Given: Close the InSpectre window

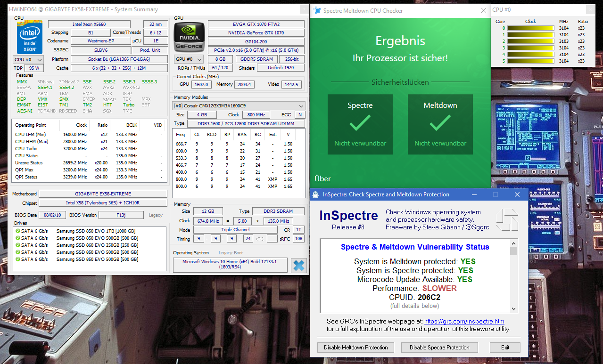Looking at the screenshot, I should click(517, 194).
